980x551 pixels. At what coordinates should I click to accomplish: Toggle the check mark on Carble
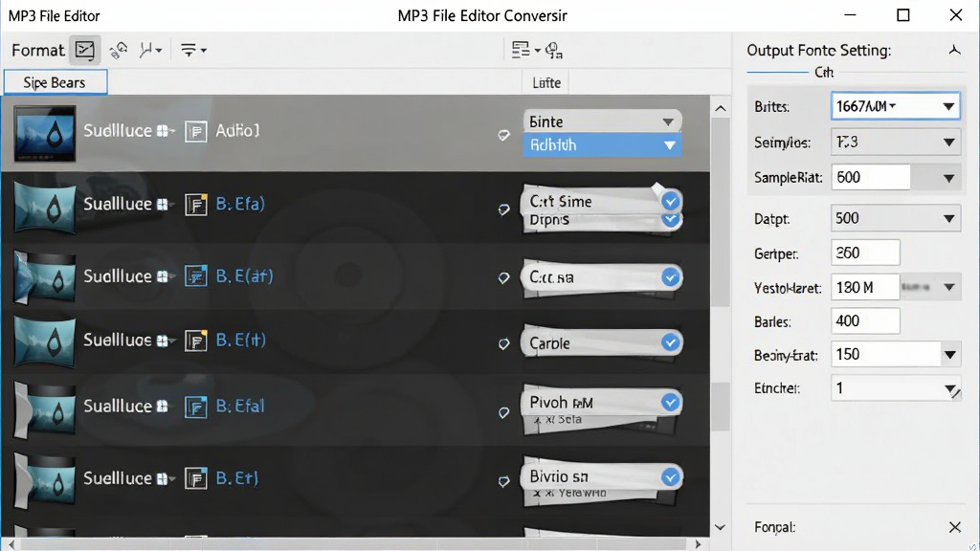coord(671,342)
